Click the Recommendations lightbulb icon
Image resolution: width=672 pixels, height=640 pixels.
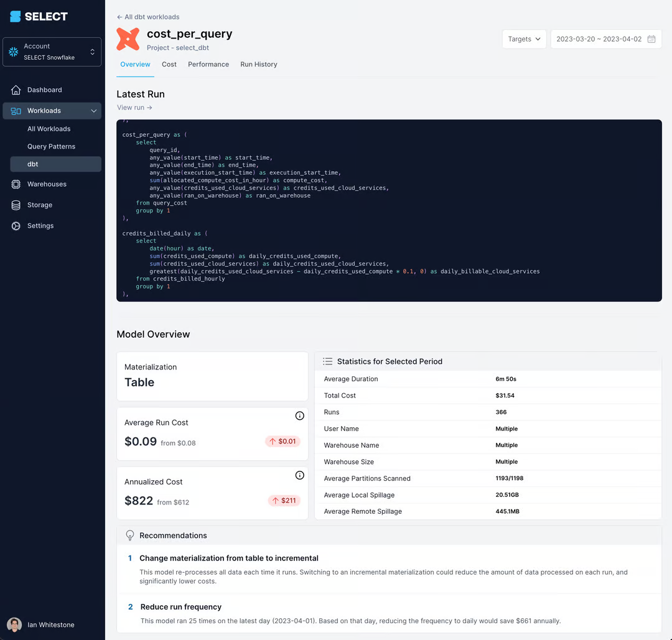tap(130, 536)
